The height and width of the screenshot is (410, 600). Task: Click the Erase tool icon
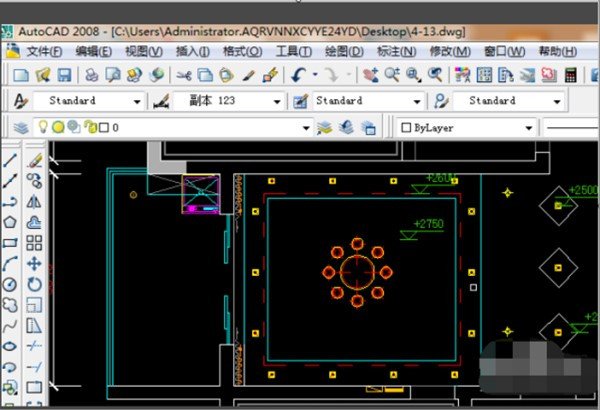[x=34, y=160]
